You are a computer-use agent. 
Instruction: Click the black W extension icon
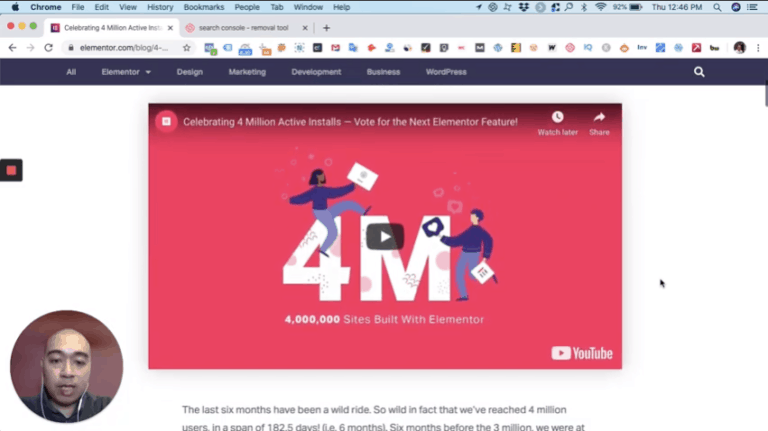click(552, 48)
